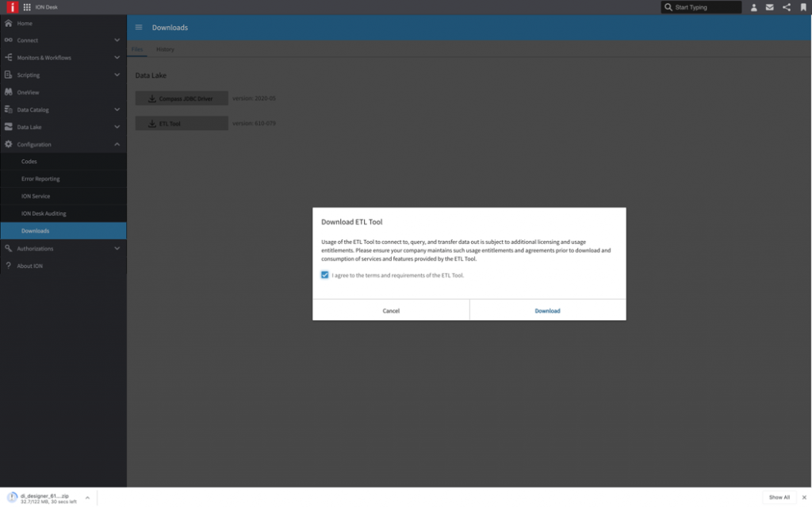The image size is (812, 508).
Task: Click the ION Desk title text
Action: [x=47, y=7]
